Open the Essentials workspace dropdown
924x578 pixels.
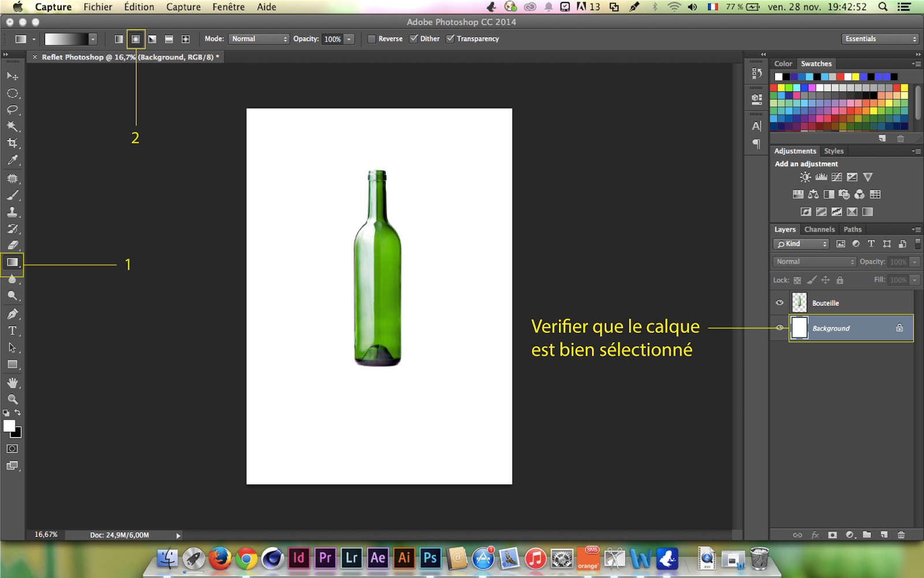point(880,39)
